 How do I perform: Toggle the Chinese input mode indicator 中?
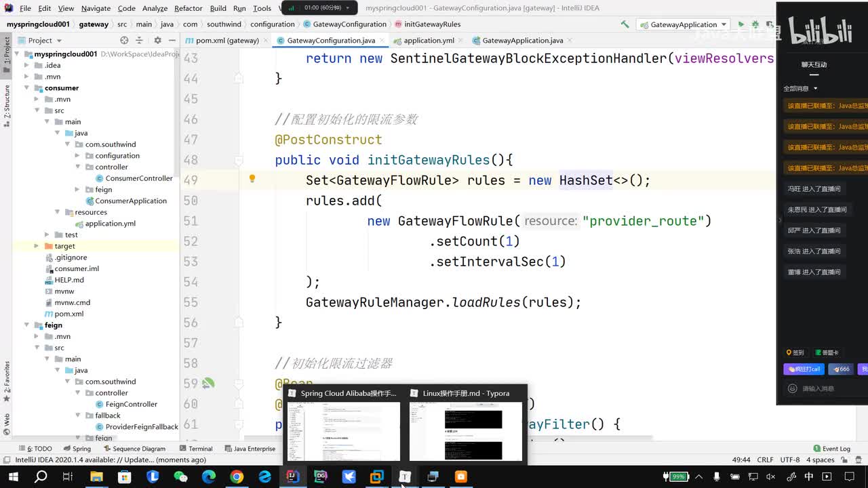click(x=808, y=476)
